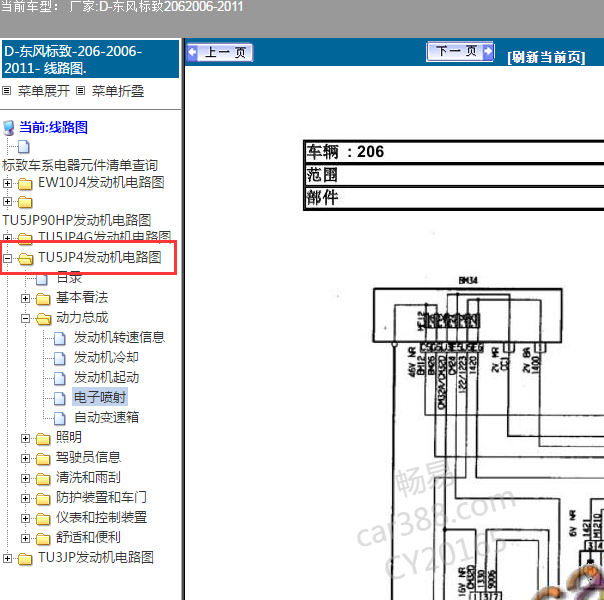Click open folder icon of TU5JP4发动机电路图
Image resolution: width=604 pixels, height=600 pixels.
click(x=26, y=259)
